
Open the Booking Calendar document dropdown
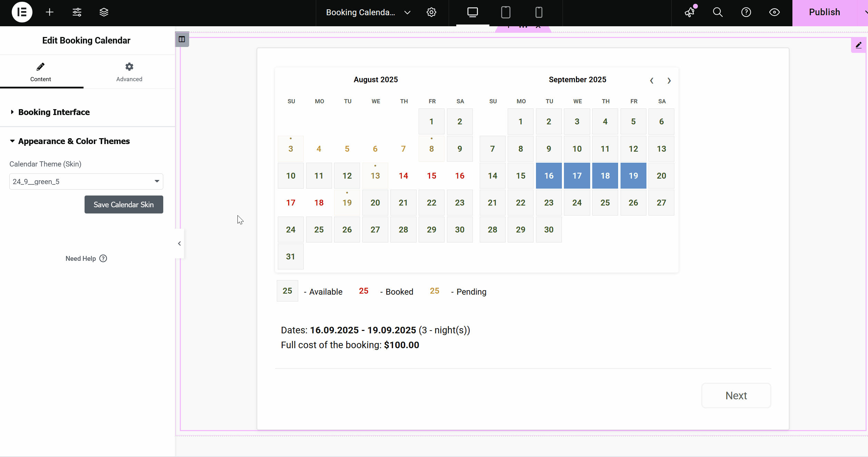point(407,12)
